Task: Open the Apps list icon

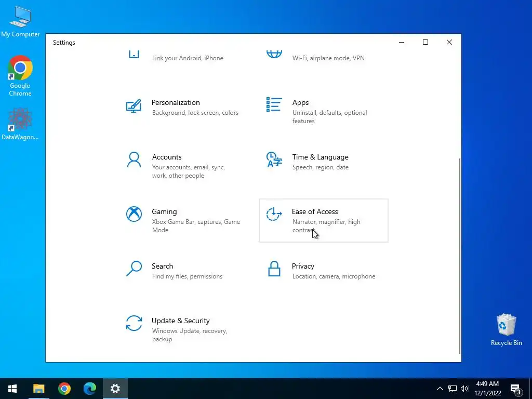Action: 274,104
